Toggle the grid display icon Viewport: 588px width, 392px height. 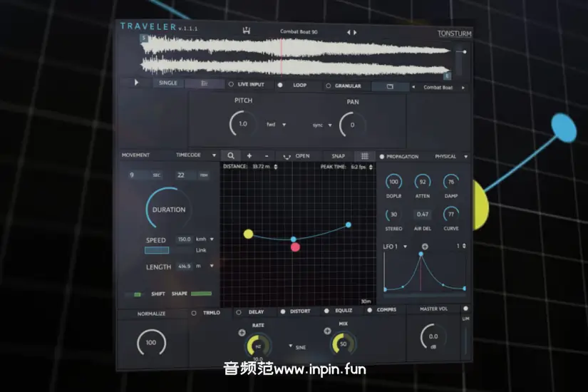[364, 156]
